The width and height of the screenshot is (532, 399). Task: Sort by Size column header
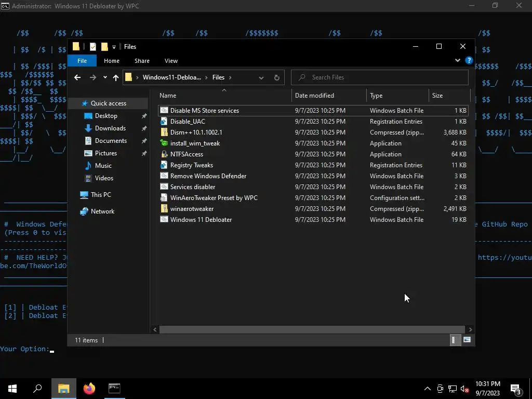coord(449,96)
